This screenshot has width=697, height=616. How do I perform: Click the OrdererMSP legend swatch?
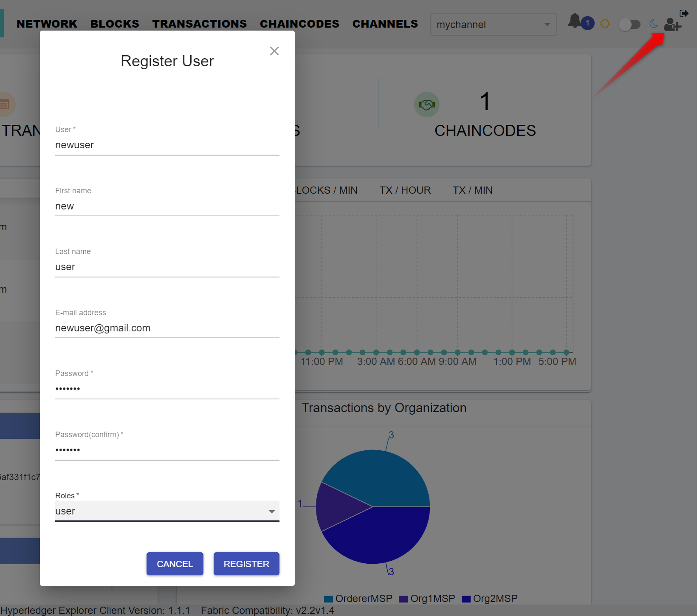pyautogui.click(x=328, y=599)
